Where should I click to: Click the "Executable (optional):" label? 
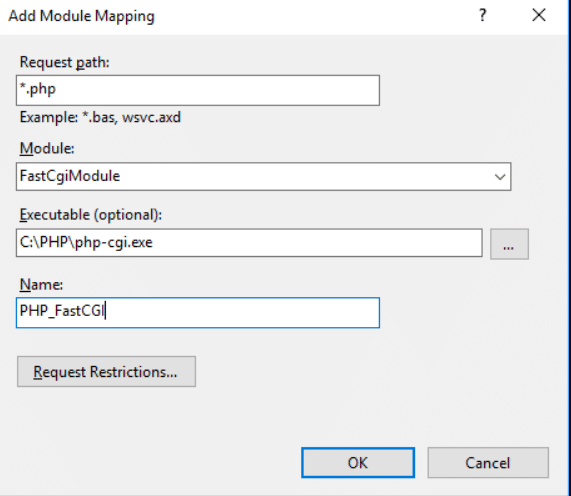coord(91,215)
